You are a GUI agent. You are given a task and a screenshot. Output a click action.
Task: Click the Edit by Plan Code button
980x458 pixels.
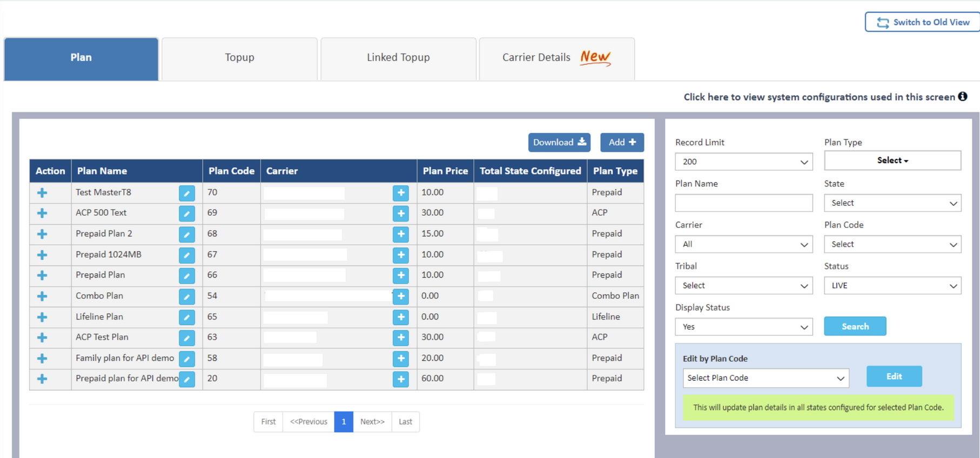tap(894, 376)
